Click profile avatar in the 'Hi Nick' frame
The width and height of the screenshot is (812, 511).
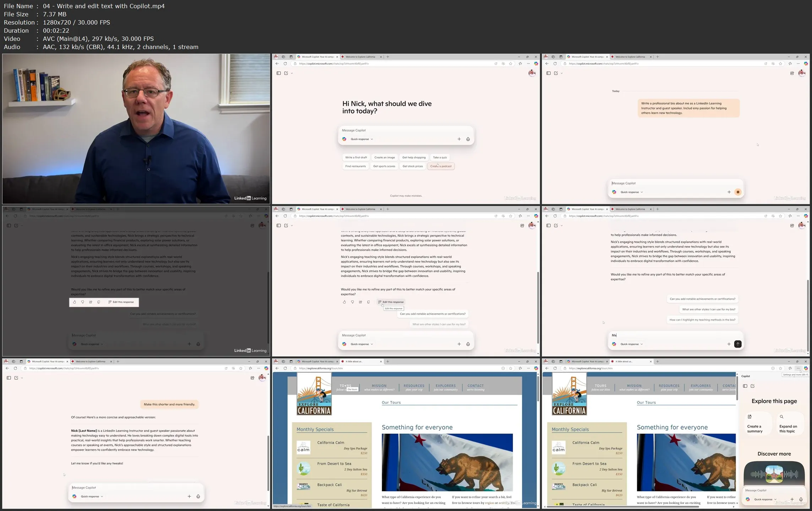532,73
